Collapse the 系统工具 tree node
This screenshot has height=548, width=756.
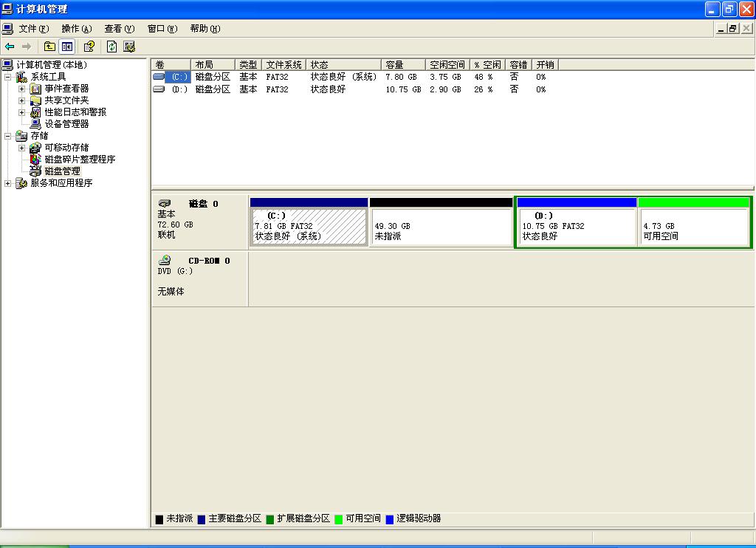(x=7, y=78)
